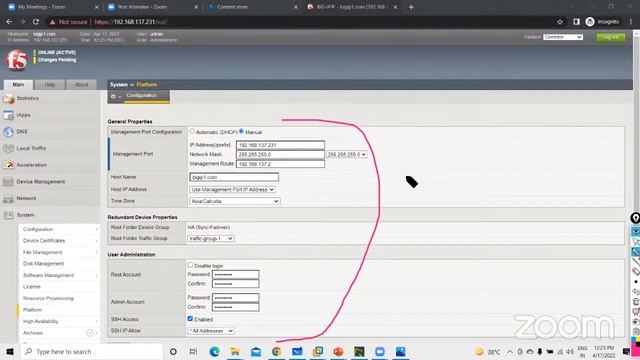
Task: Select the eraser in annotation toolbar
Action: coord(636,271)
